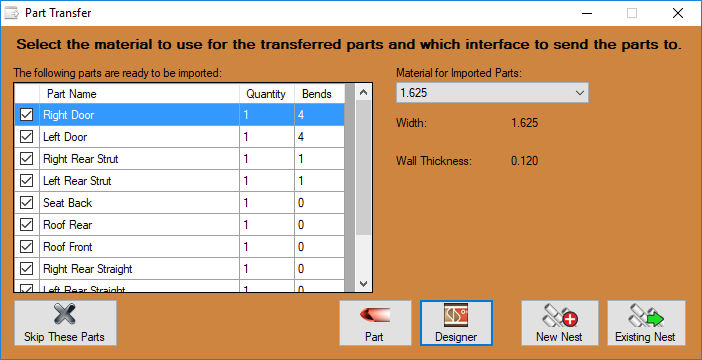The image size is (702, 360).
Task: Send parts to an Existing Nest
Action: (646, 323)
